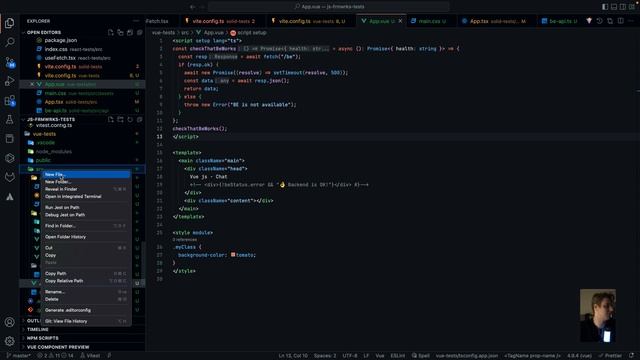Viewport: 640px width, 360px height.
Task: Click the webcam video thumbnail
Action: [x=598, y=315]
